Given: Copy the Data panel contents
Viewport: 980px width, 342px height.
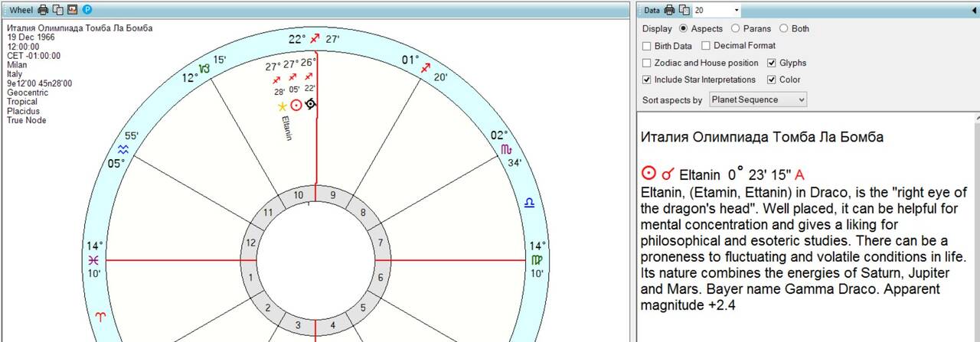Looking at the screenshot, I should click(684, 10).
